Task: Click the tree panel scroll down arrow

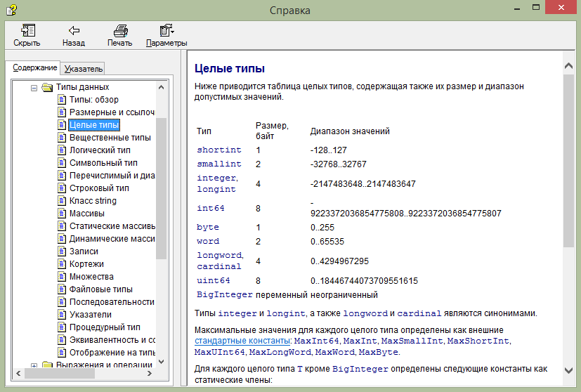Action: click(161, 362)
